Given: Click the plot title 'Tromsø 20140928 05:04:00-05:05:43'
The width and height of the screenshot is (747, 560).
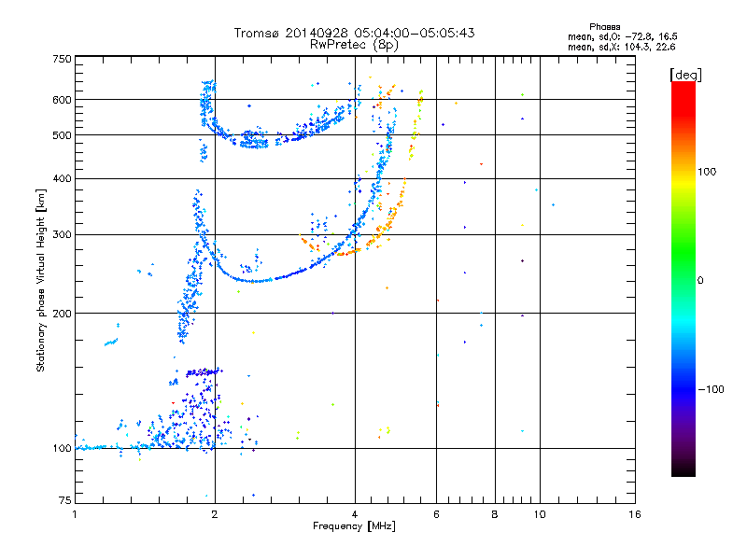Looking at the screenshot, I should [354, 33].
